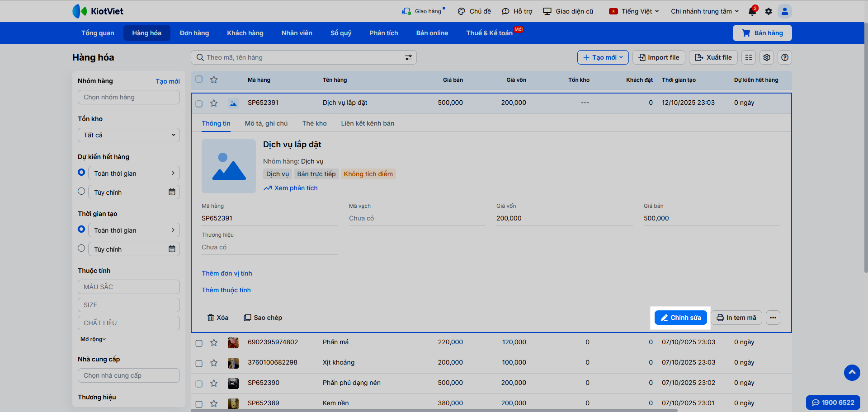
Task: Open the Tạo mới dropdown button
Action: (x=603, y=57)
